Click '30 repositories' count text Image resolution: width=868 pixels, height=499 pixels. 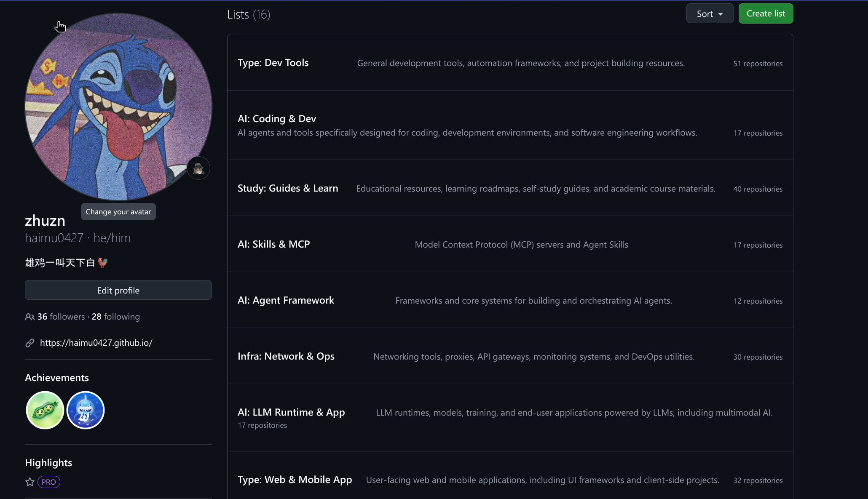point(758,357)
